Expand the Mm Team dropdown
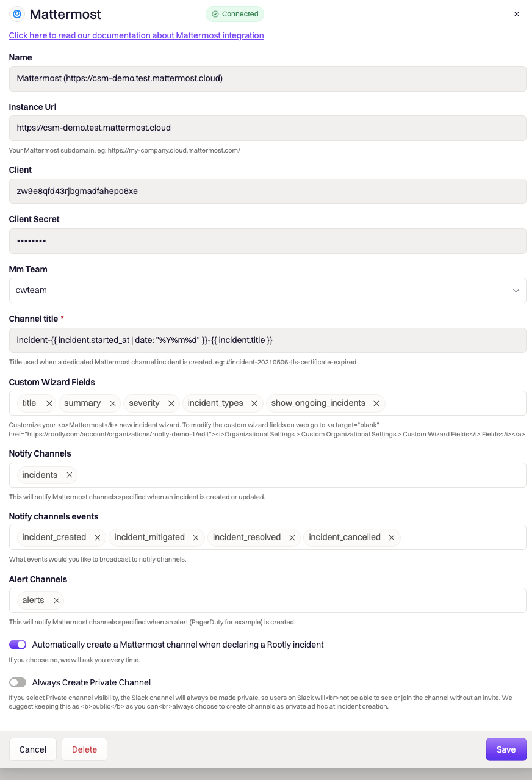 268,291
